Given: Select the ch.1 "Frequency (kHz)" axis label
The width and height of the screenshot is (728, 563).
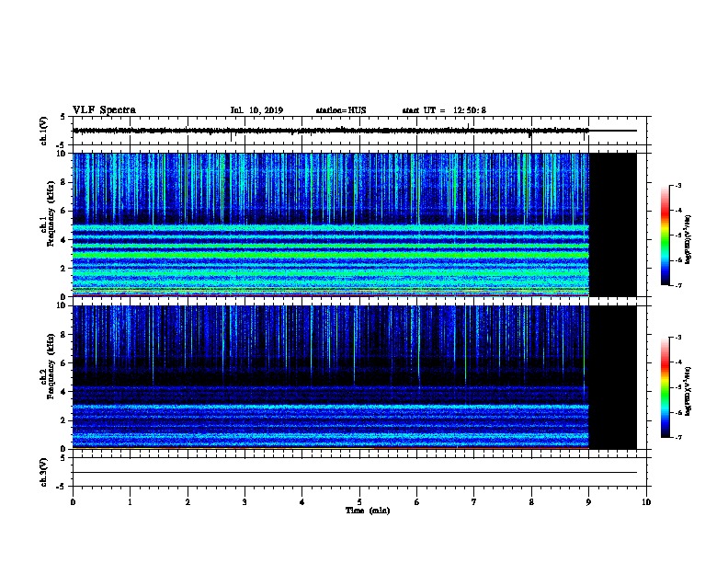Looking at the screenshot, I should pos(51,213).
